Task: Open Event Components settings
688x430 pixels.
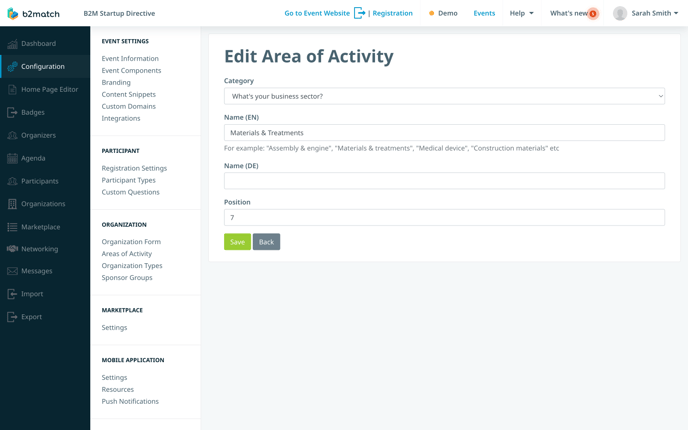Action: (131, 70)
